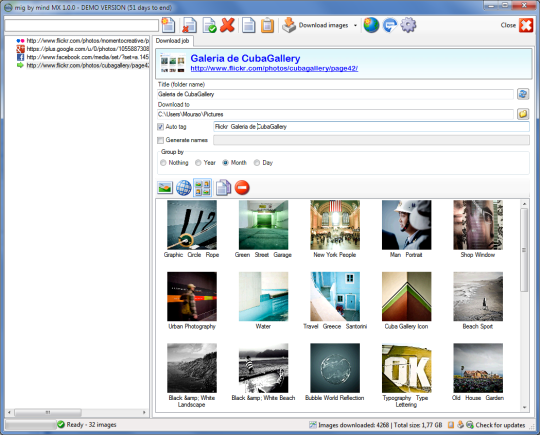This screenshot has height=435, width=540.
Task: Select the Year group by option
Action: [x=205, y=163]
